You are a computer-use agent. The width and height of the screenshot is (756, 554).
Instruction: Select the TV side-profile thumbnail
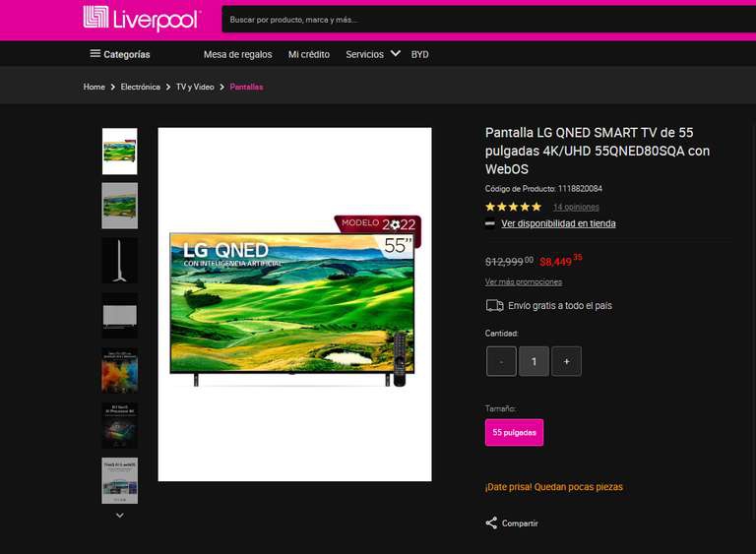tap(119, 261)
